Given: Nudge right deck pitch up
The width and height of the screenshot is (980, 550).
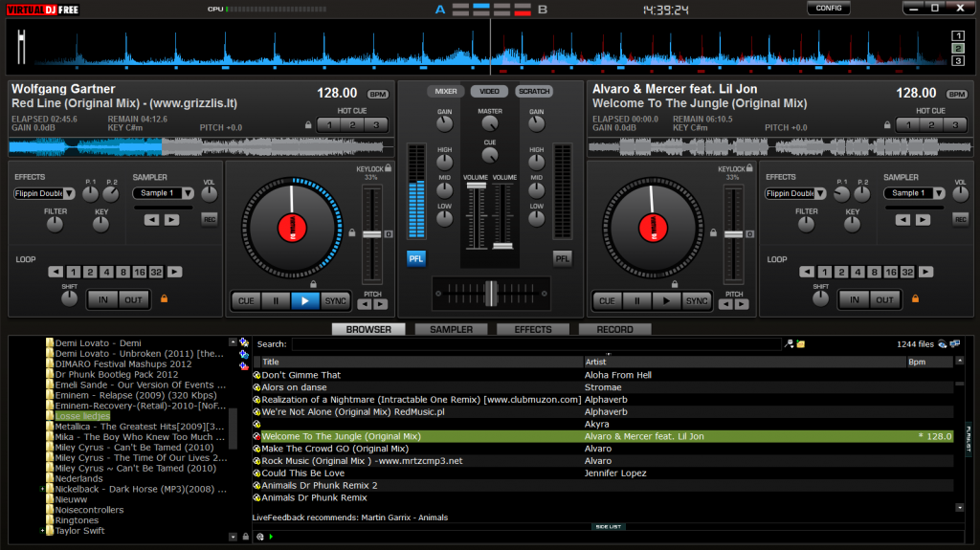Looking at the screenshot, I should point(742,304).
